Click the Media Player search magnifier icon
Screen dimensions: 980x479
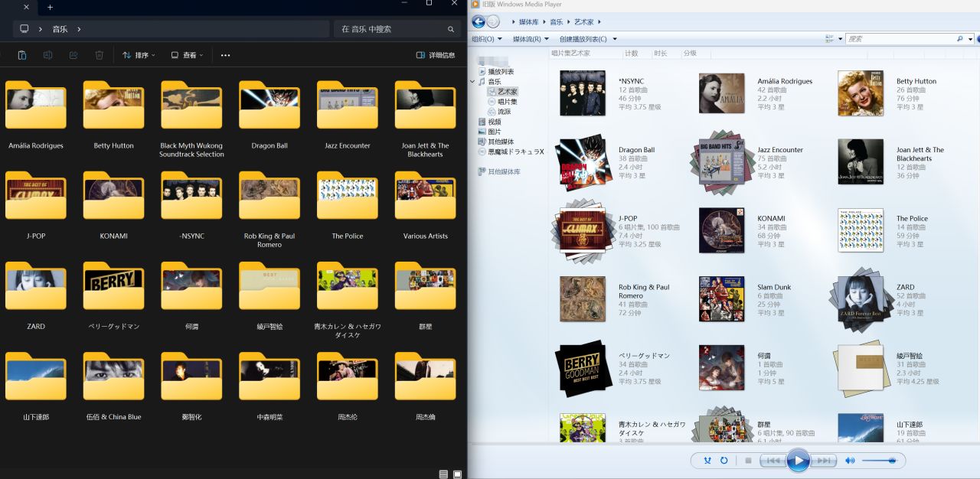960,38
